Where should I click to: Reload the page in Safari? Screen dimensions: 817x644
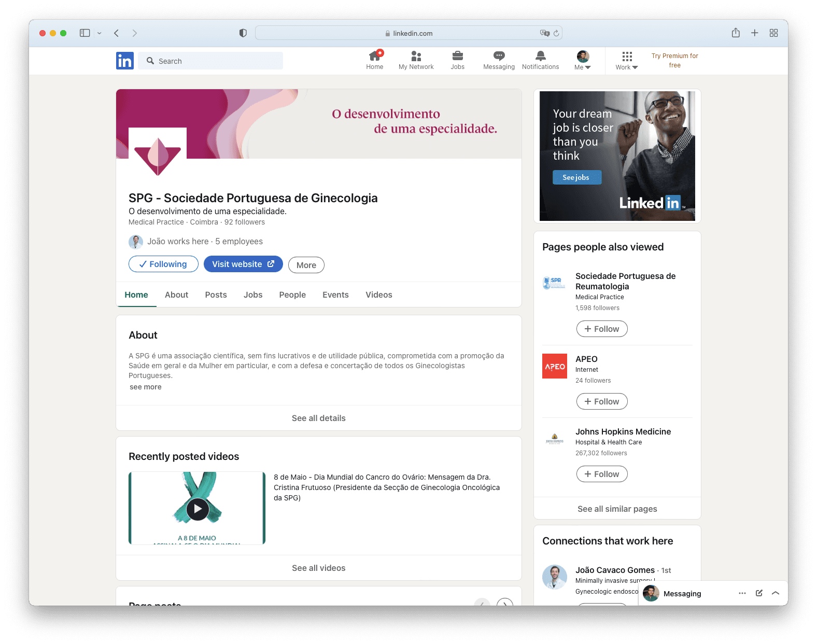click(x=556, y=33)
